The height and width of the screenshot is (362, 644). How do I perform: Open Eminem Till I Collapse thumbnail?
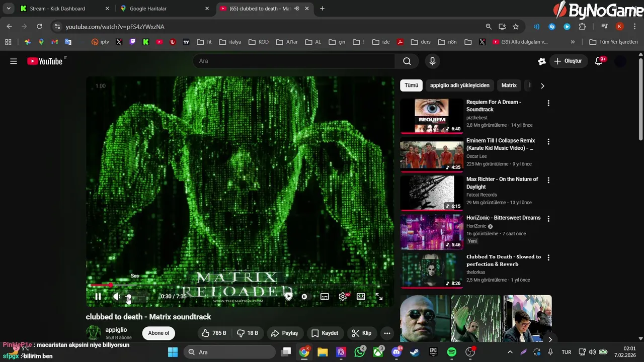point(432,154)
